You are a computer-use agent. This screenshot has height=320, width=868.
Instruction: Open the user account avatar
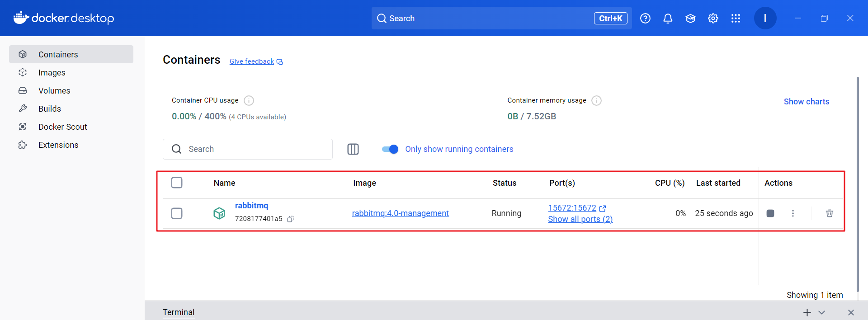(765, 18)
